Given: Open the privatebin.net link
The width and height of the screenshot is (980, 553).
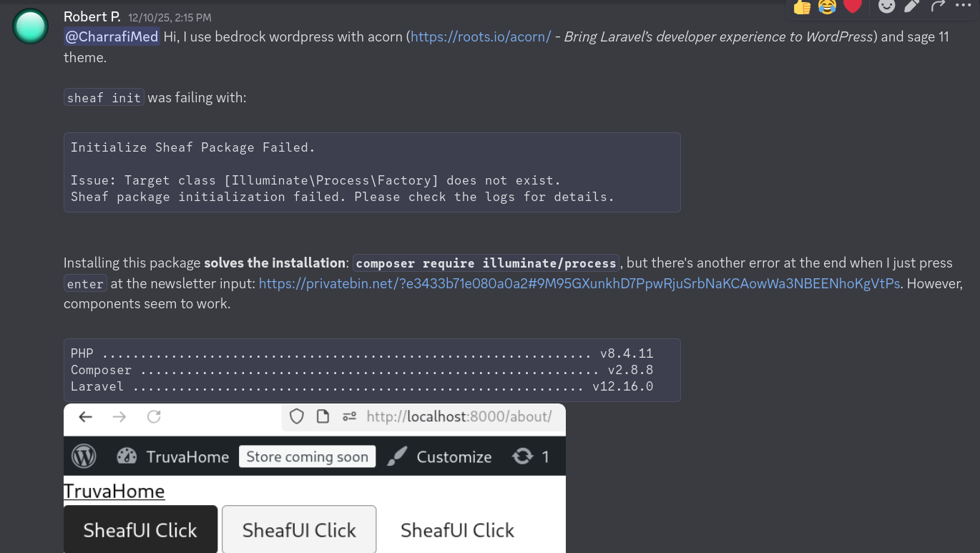Looking at the screenshot, I should coord(579,283).
